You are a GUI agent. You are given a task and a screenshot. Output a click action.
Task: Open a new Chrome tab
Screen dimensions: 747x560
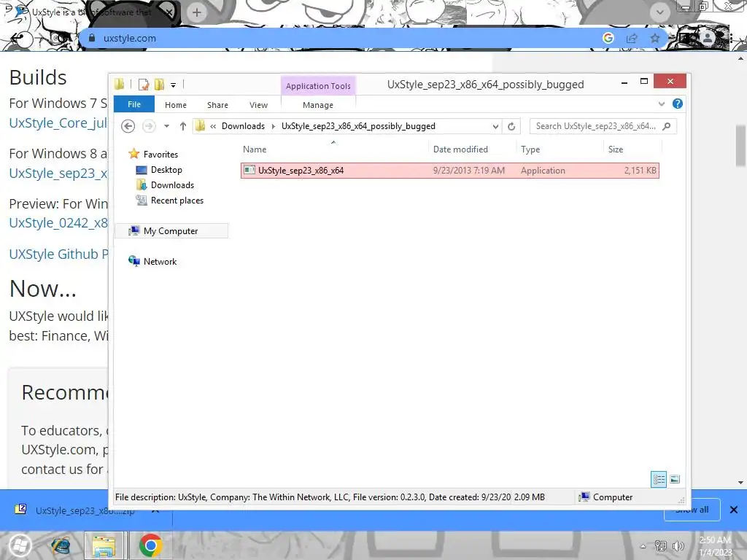click(197, 12)
